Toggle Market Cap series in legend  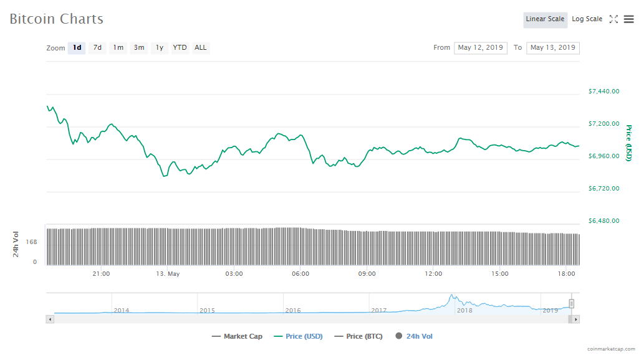238,336
